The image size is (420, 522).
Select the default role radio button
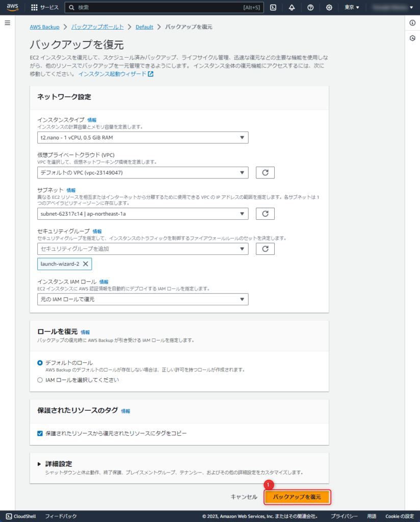point(40,362)
